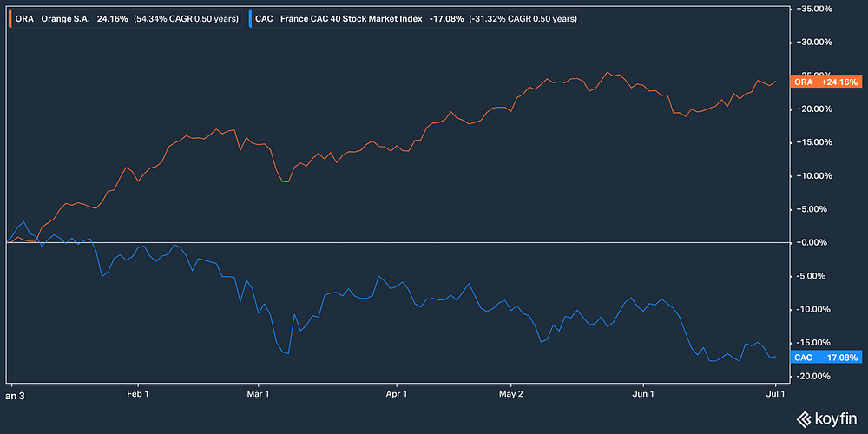Click the +35.00% axis value

point(815,9)
